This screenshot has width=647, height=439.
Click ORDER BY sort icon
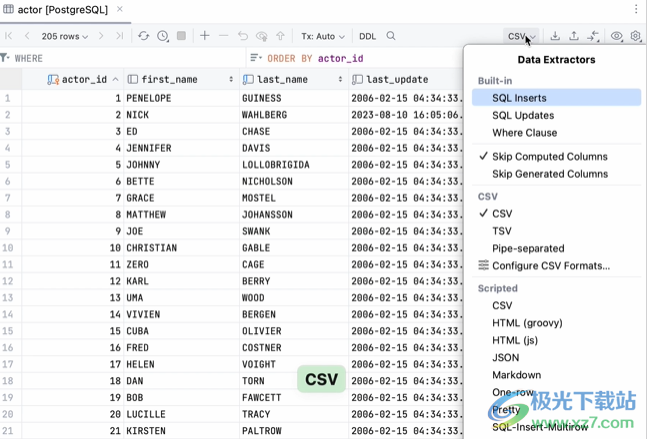tap(256, 58)
